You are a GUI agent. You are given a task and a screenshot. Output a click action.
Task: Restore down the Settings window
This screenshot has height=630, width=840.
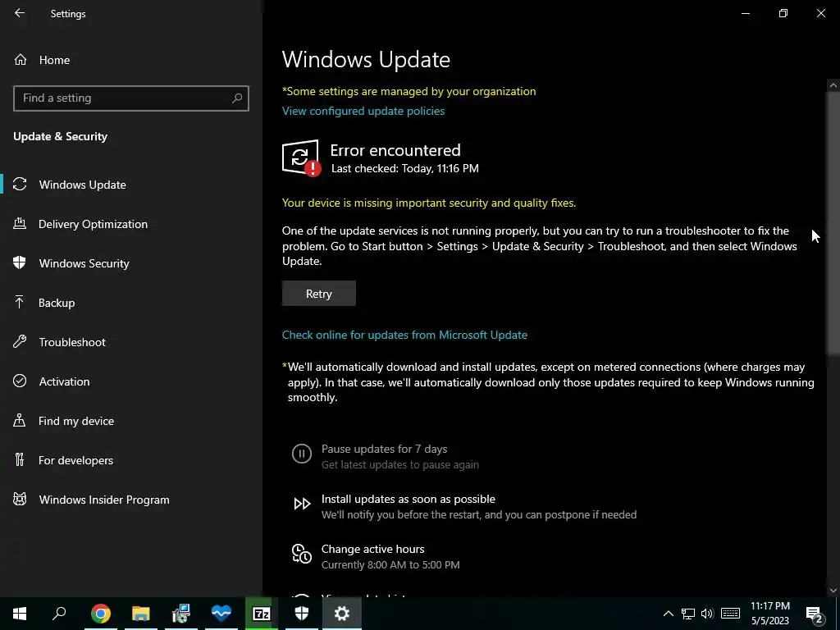coord(783,13)
